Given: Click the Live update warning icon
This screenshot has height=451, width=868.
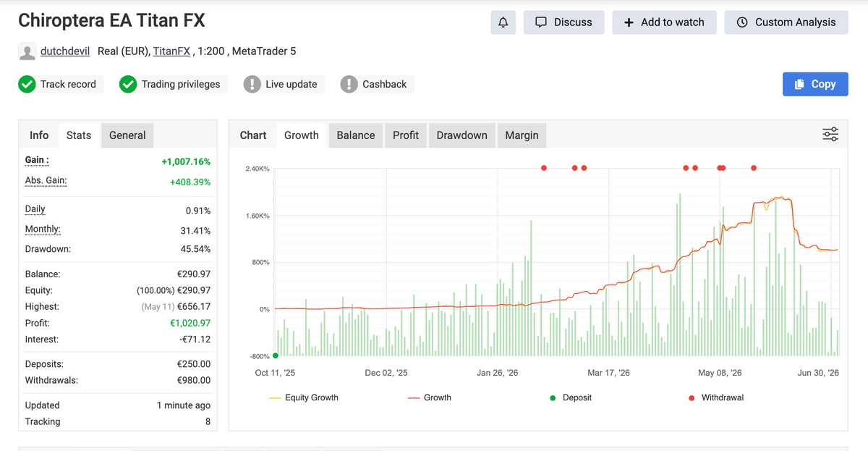Looking at the screenshot, I should [252, 85].
